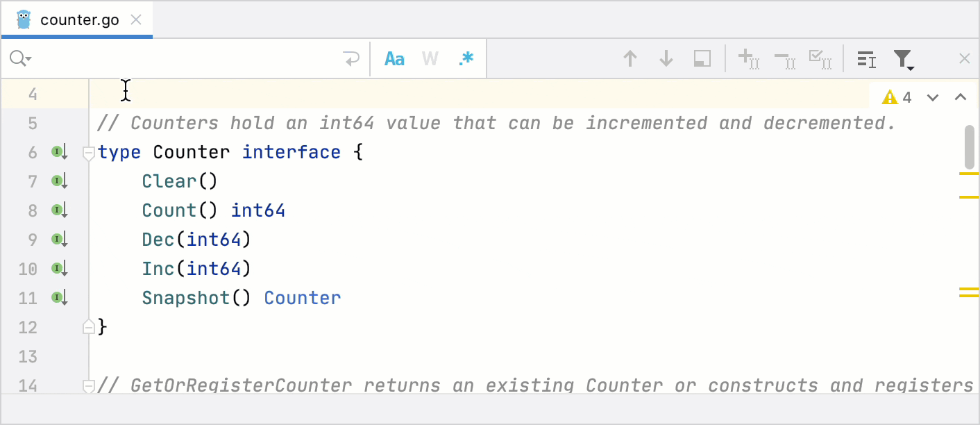Enable whole Words matching
Screen dimensions: 980x425
coord(430,58)
